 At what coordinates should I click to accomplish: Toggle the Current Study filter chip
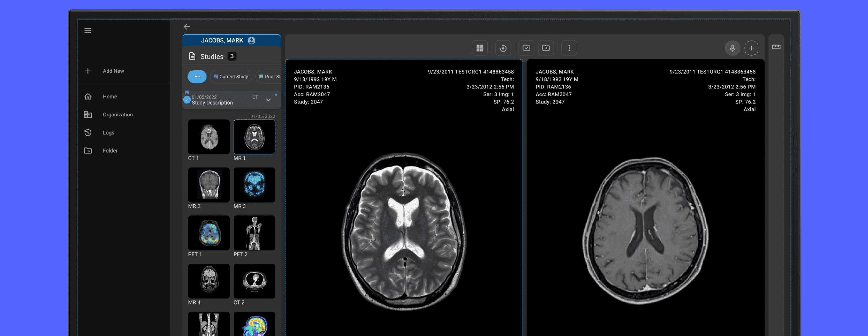pos(231,76)
